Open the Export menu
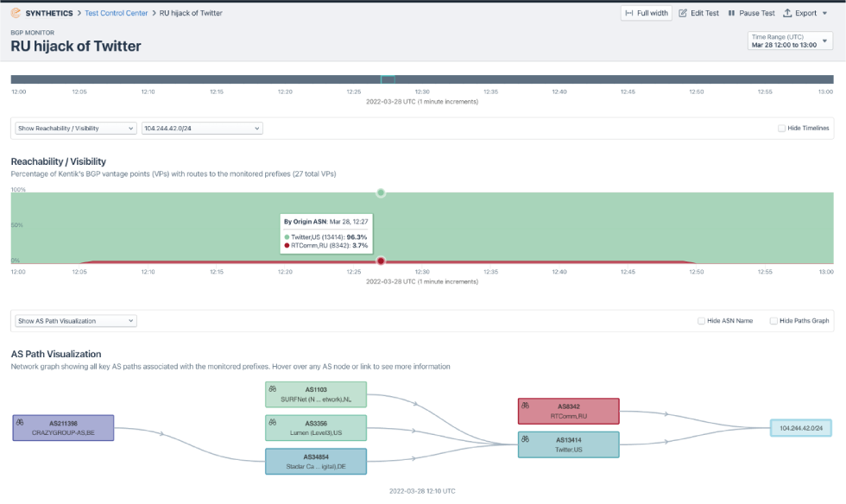 coord(811,13)
